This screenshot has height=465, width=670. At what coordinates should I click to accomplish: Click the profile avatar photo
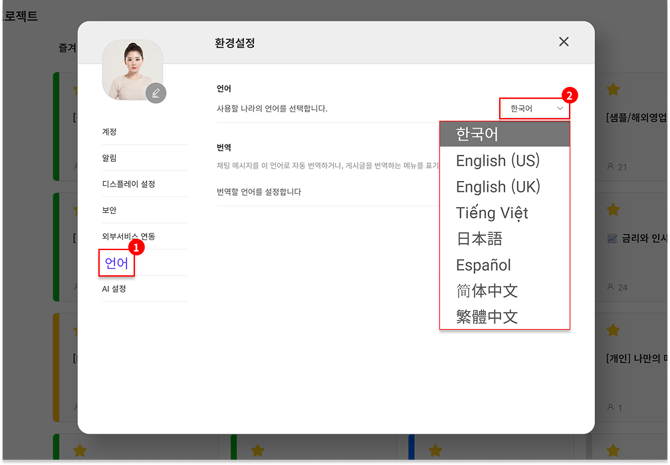(131, 70)
